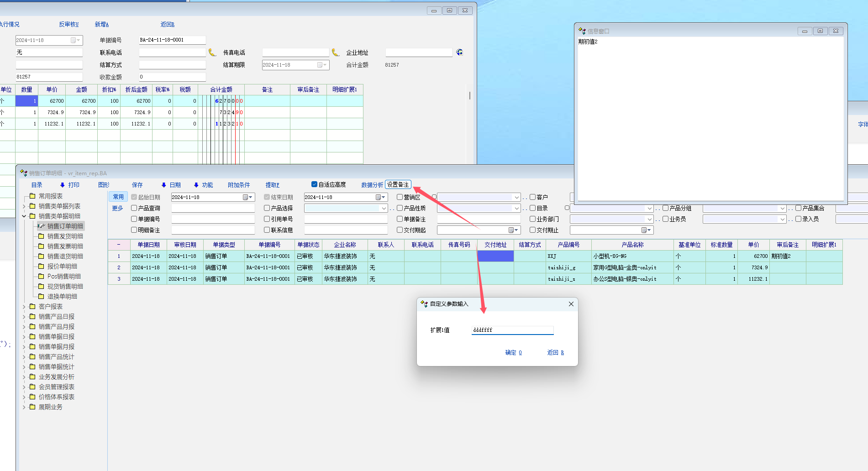Viewport: 868px width, 471px height.
Task: Click the 扩展1值 input field
Action: point(512,330)
